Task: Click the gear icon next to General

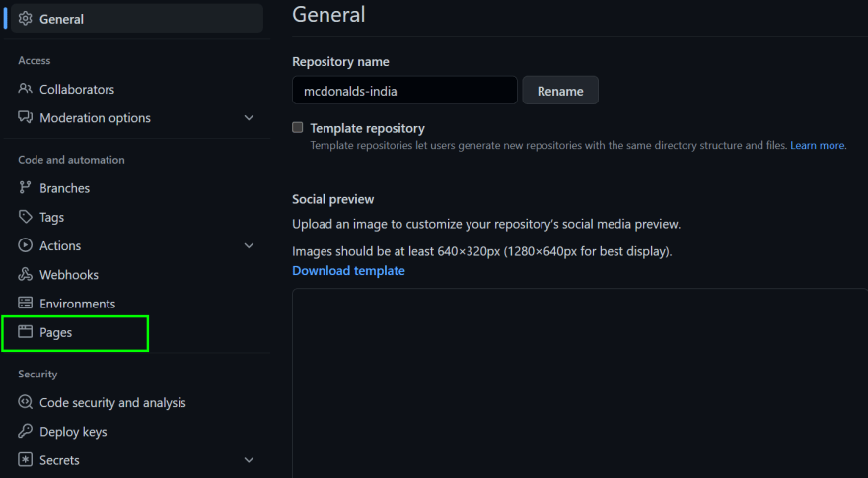Action: point(25,19)
